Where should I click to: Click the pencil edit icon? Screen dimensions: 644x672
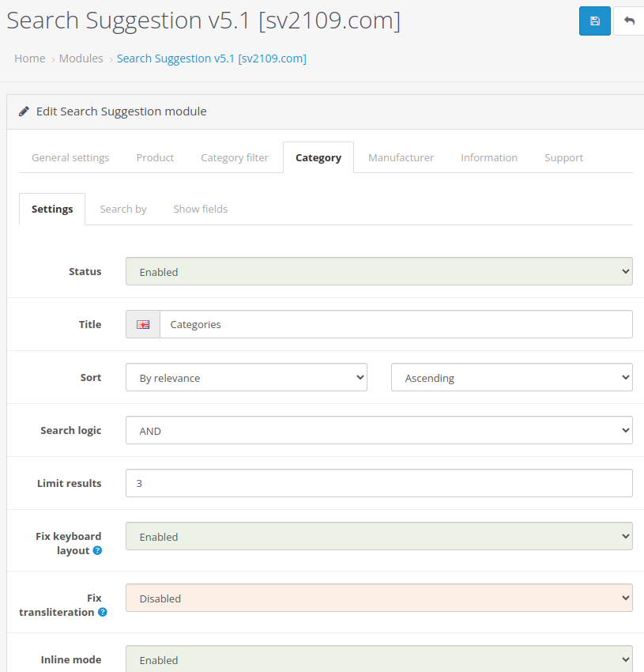pos(24,111)
